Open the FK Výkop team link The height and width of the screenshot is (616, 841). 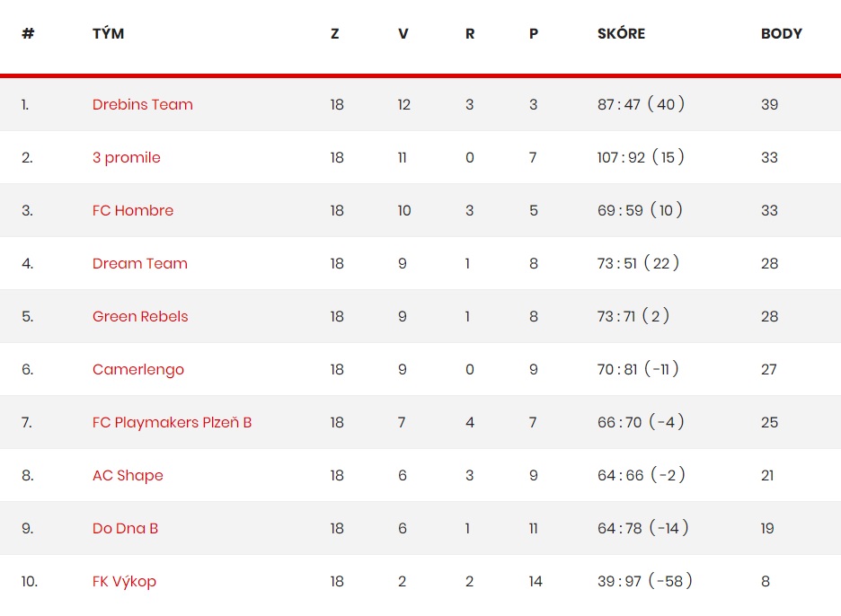124,582
